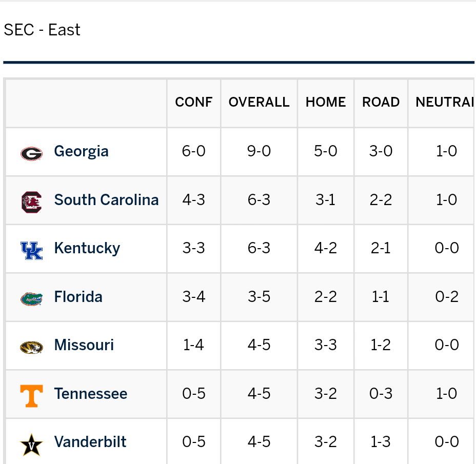Image resolution: width=476 pixels, height=464 pixels.
Task: Go to the Kentucky team page
Action: [87, 248]
